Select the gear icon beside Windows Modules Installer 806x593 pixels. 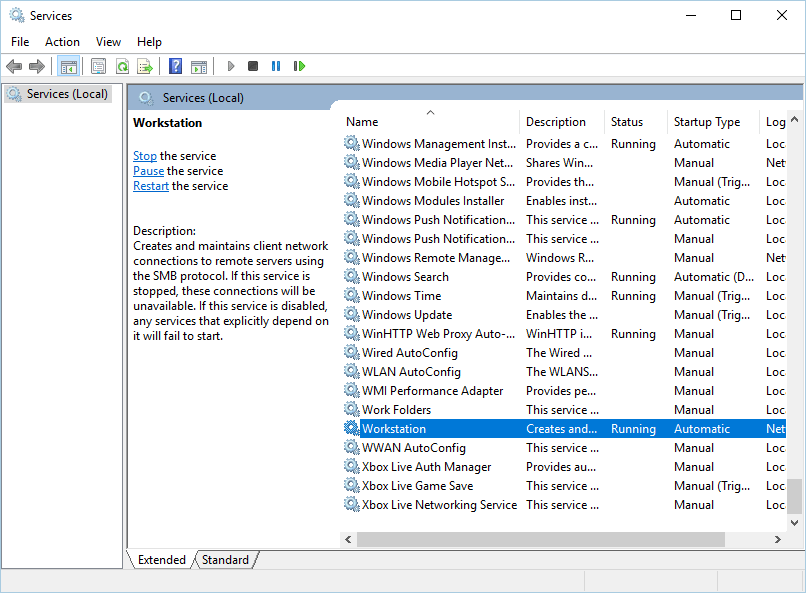[x=352, y=200]
